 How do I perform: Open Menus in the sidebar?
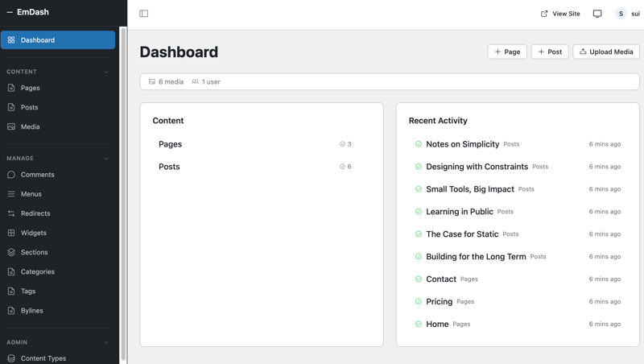click(31, 194)
